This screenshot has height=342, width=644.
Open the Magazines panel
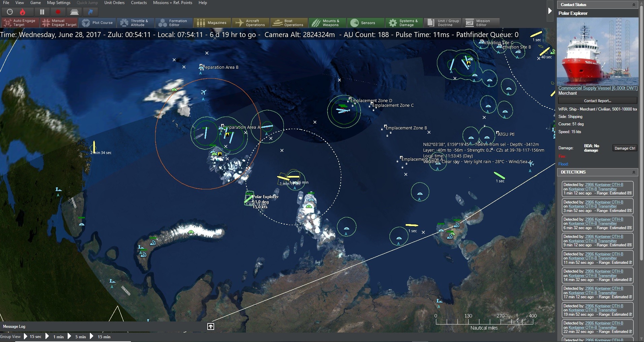pos(212,23)
